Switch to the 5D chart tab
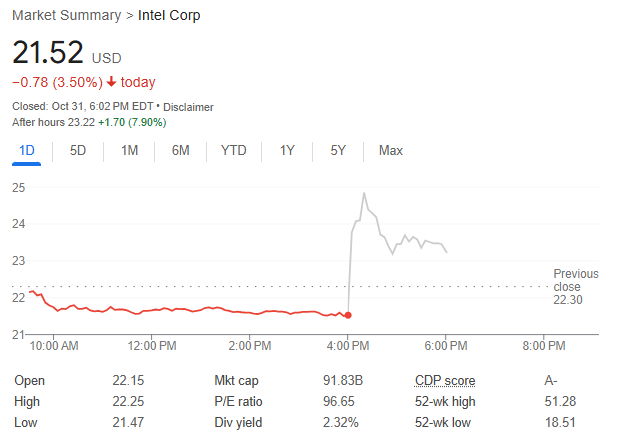 (x=78, y=150)
